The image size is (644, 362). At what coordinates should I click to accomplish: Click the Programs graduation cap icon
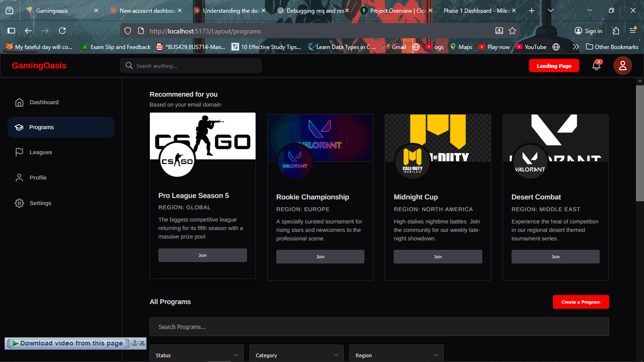coord(19,127)
